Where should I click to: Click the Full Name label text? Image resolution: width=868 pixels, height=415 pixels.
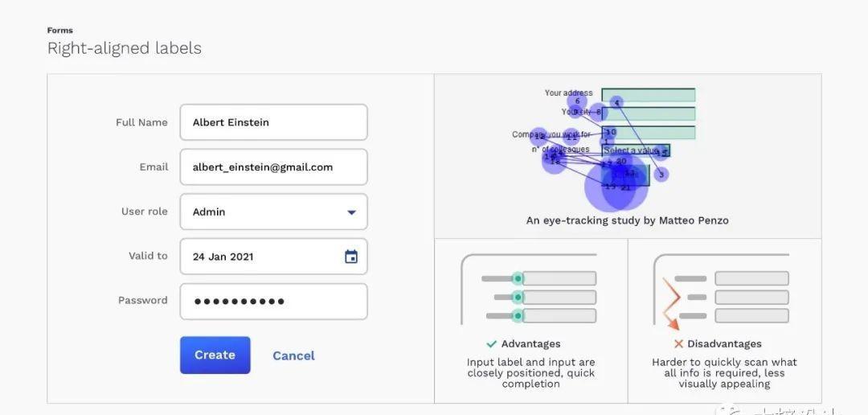click(141, 122)
